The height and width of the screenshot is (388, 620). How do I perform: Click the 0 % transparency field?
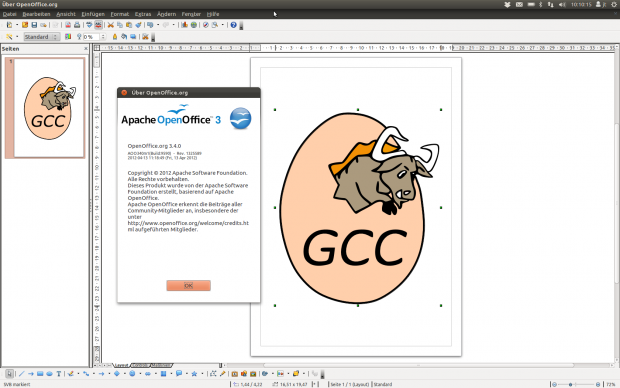(91, 37)
